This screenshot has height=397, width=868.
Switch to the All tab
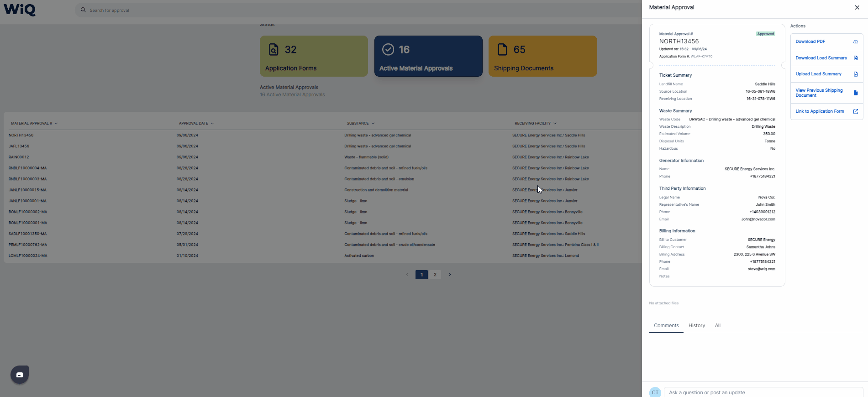[718, 325]
